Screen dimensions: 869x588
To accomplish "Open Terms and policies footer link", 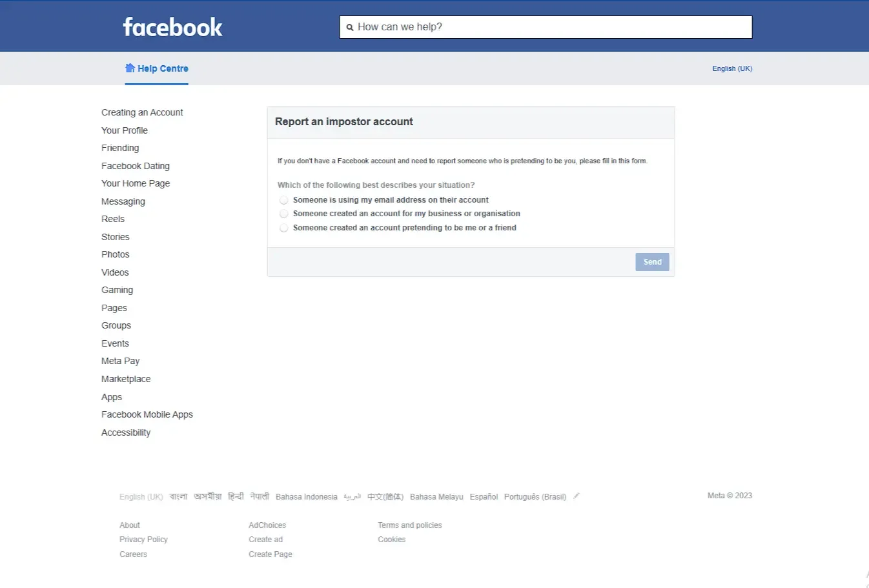I will [x=410, y=525].
